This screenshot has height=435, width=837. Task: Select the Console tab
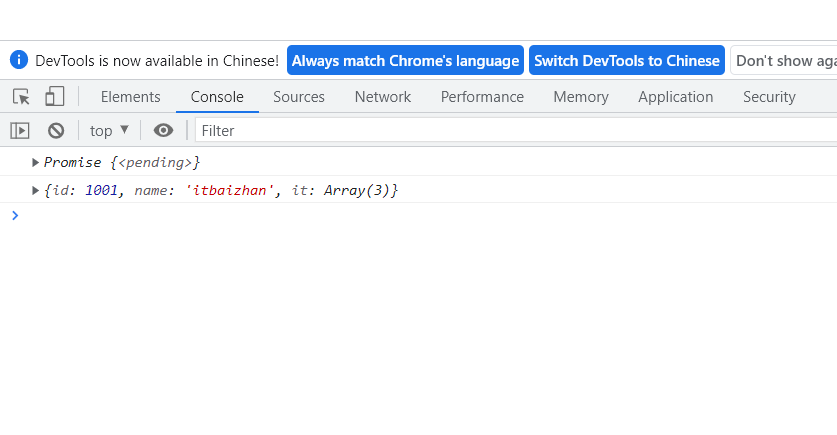click(217, 97)
